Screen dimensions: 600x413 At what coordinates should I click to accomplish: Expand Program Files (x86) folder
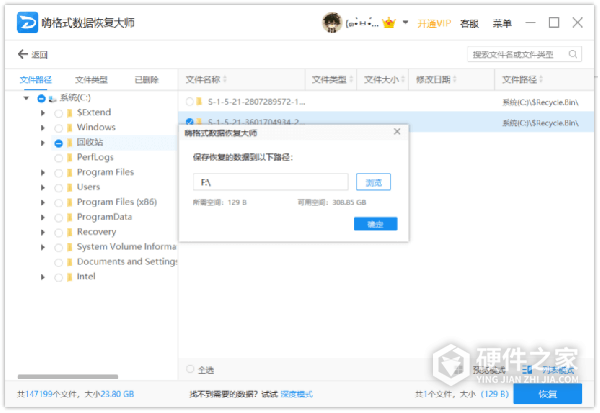(43, 202)
